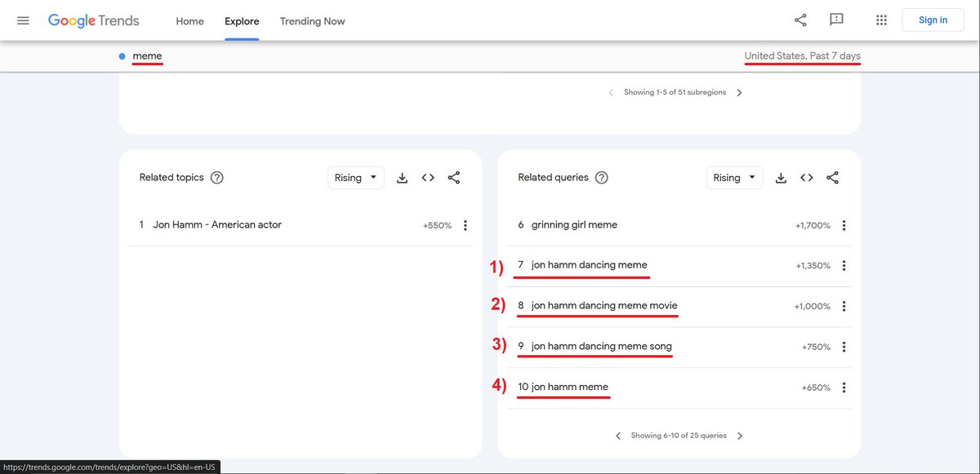Screen dimensions: 980x474
Task: Open query jon hamm dancing meme
Action: pos(589,265)
